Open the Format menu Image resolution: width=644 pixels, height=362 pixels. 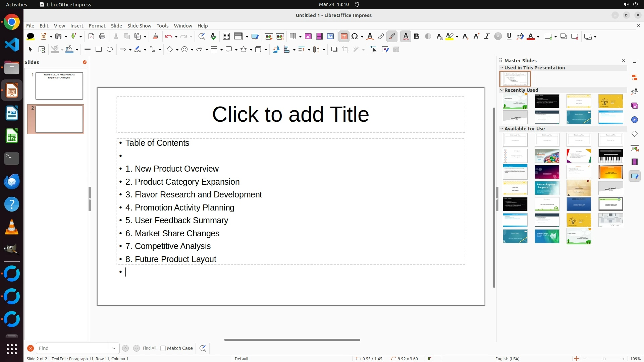[97, 26]
